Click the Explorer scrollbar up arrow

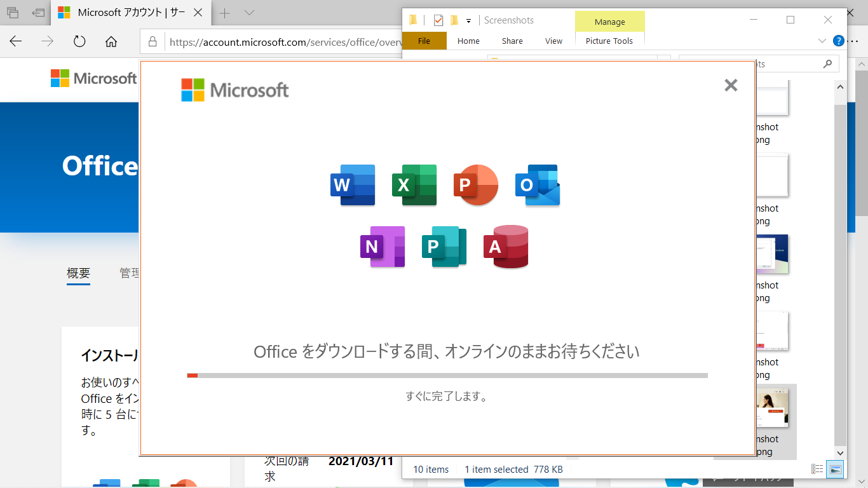pyautogui.click(x=840, y=87)
